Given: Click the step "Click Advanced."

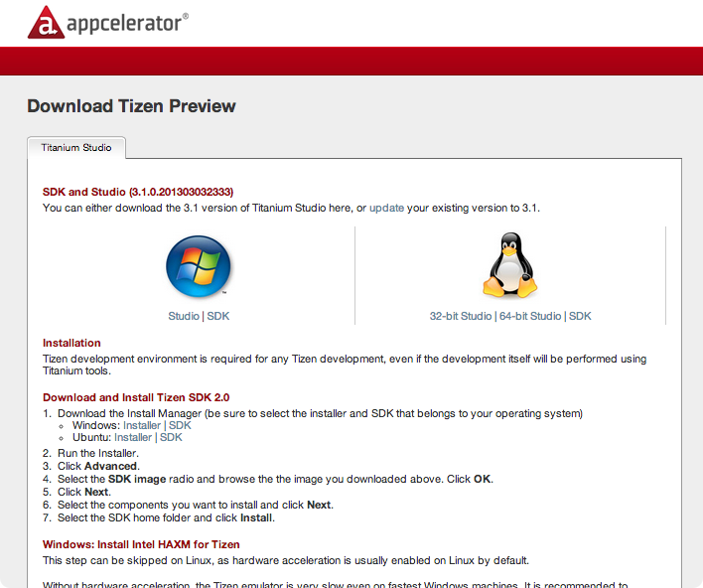Looking at the screenshot, I should click(98, 466).
